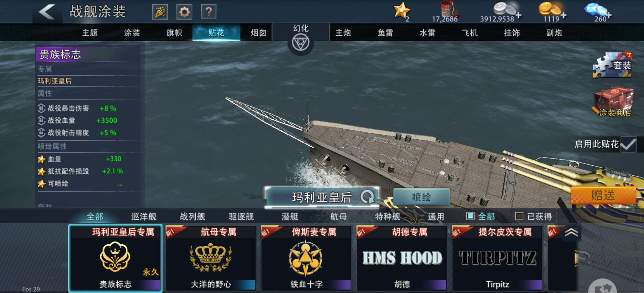The width and height of the screenshot is (644, 293).
Task: Select the 铁血十字 decal thumbnail
Action: (x=306, y=258)
